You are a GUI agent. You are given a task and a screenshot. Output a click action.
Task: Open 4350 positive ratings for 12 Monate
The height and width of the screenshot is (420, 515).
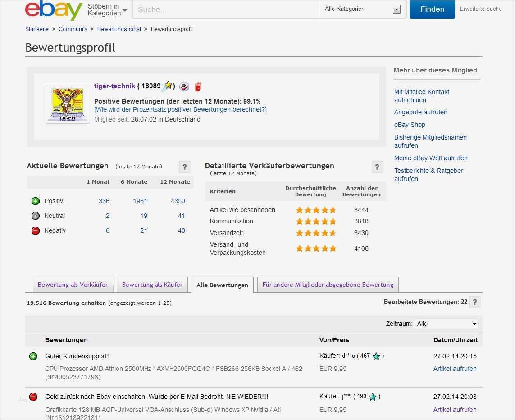[x=178, y=201]
